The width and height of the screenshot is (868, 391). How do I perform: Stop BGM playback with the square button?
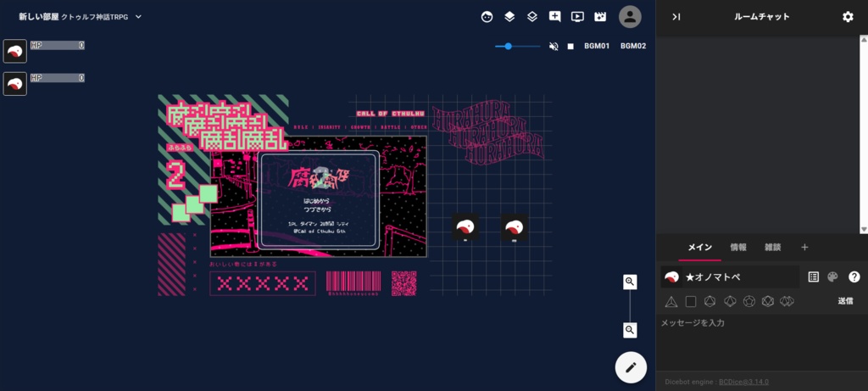570,46
